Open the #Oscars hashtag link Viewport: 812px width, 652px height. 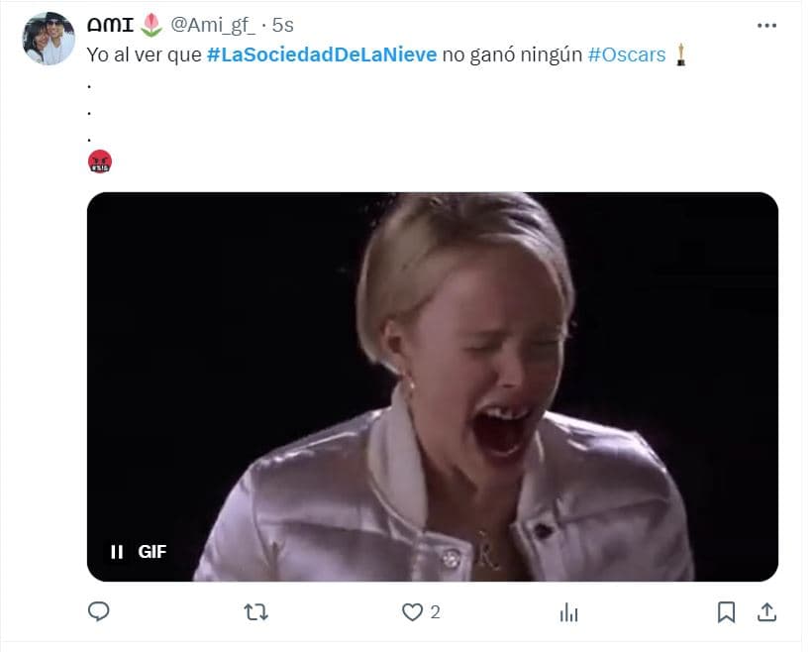[626, 54]
